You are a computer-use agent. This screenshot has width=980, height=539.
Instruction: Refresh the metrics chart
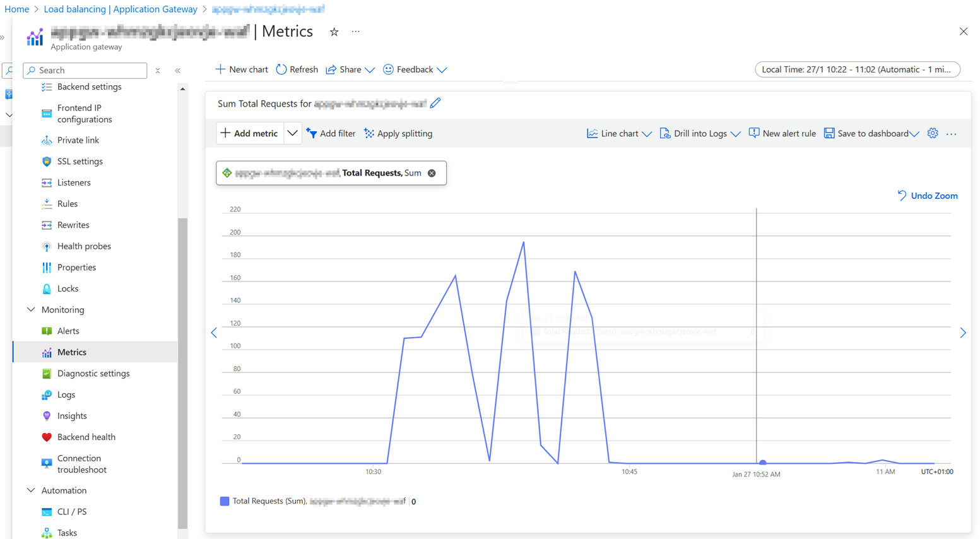pos(297,69)
